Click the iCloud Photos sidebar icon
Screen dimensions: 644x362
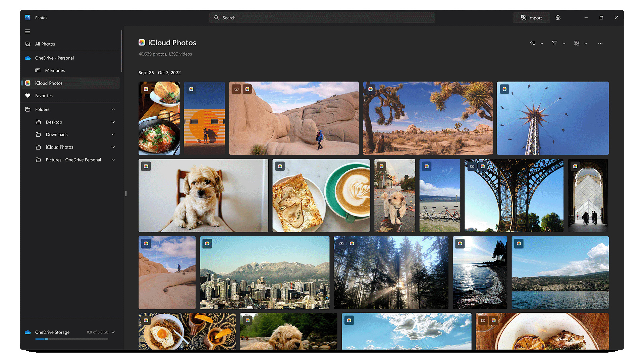[28, 83]
